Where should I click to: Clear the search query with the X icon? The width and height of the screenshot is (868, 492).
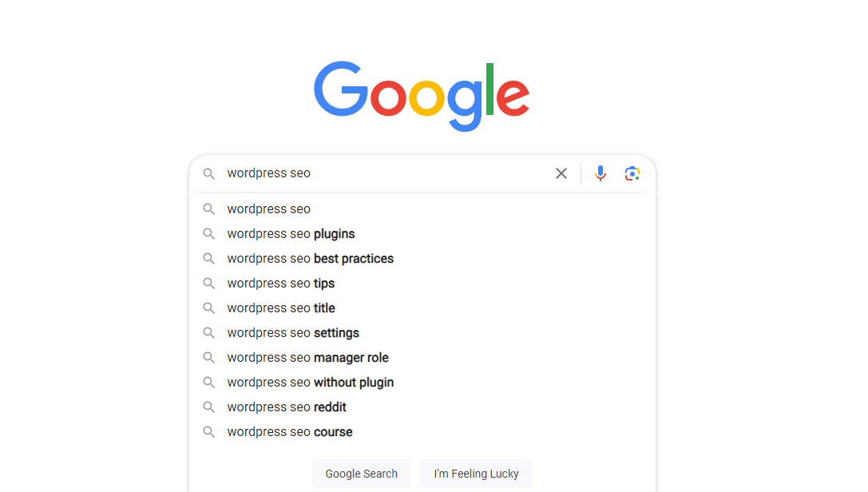[561, 173]
